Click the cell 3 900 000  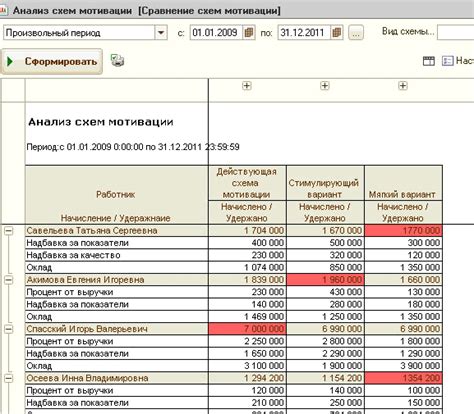coord(403,366)
